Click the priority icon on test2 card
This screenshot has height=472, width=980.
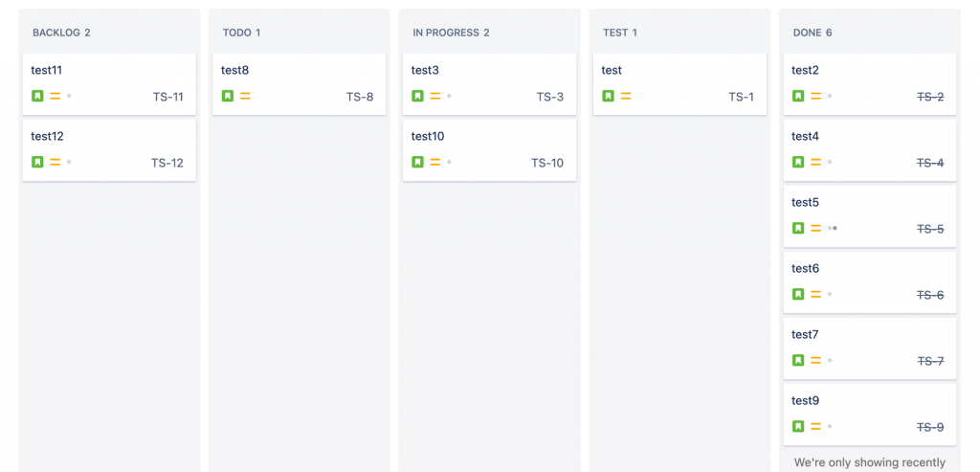pyautogui.click(x=815, y=96)
